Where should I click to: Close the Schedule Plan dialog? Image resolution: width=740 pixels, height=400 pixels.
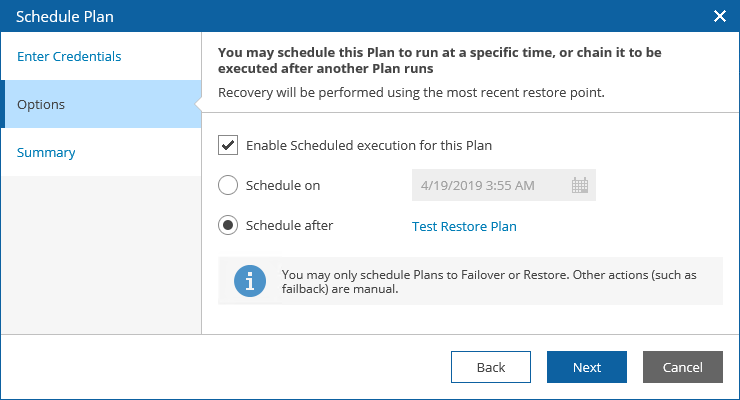719,16
